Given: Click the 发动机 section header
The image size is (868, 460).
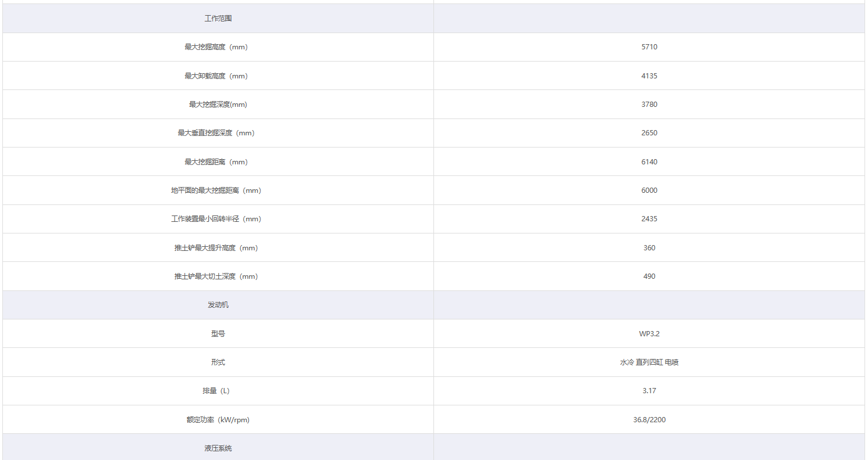Looking at the screenshot, I should (218, 305).
